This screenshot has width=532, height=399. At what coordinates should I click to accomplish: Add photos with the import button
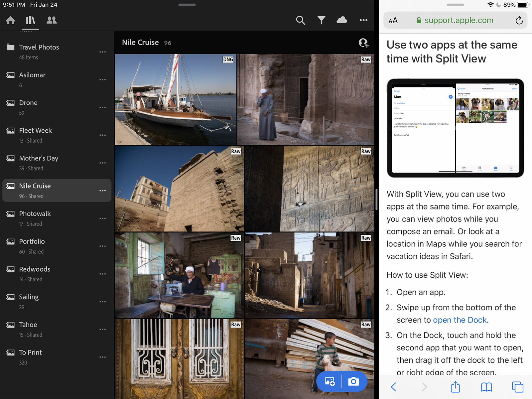(x=330, y=381)
